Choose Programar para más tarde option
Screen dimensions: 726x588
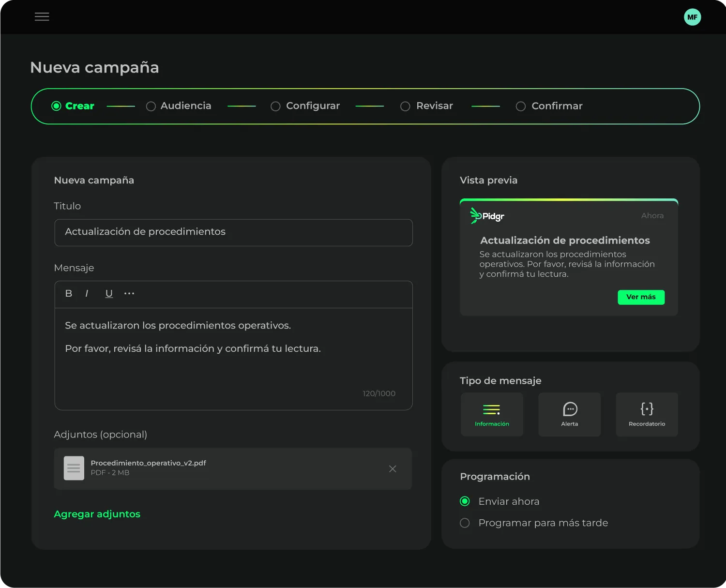pyautogui.click(x=534, y=523)
